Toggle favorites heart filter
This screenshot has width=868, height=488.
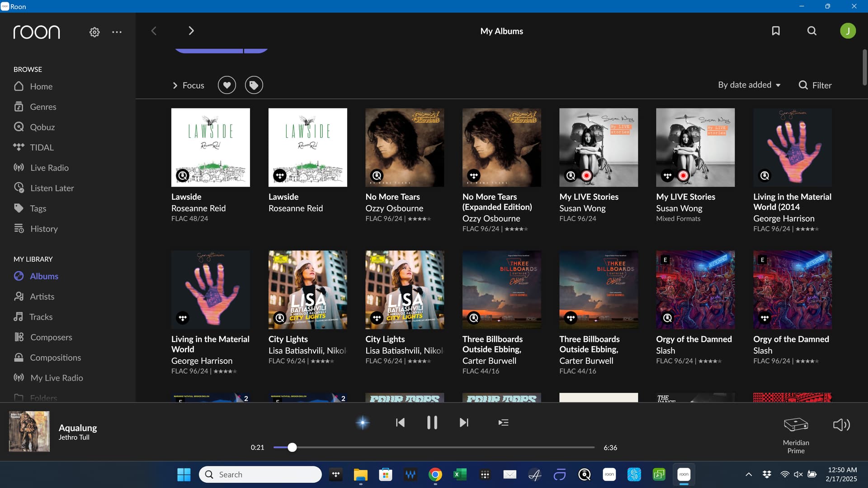click(227, 85)
